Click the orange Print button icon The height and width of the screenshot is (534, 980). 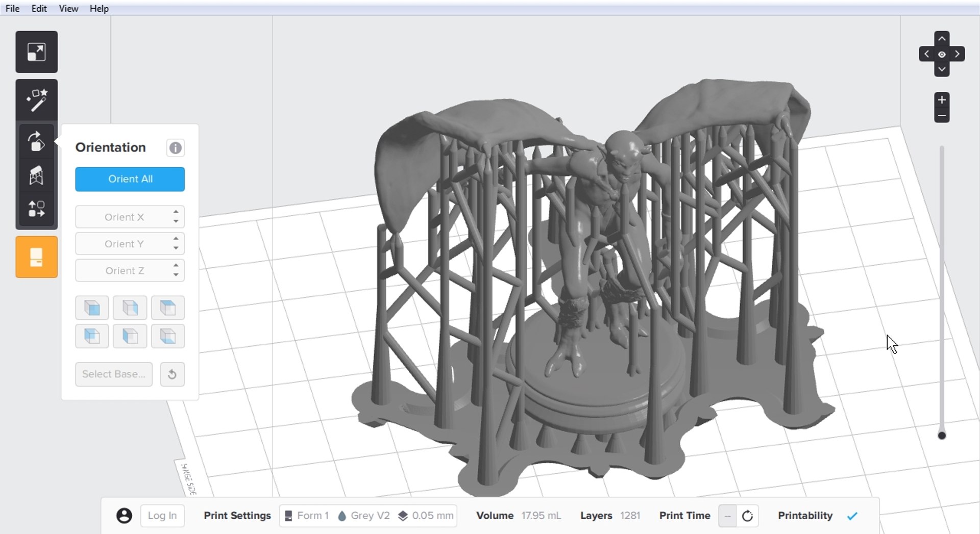point(36,257)
